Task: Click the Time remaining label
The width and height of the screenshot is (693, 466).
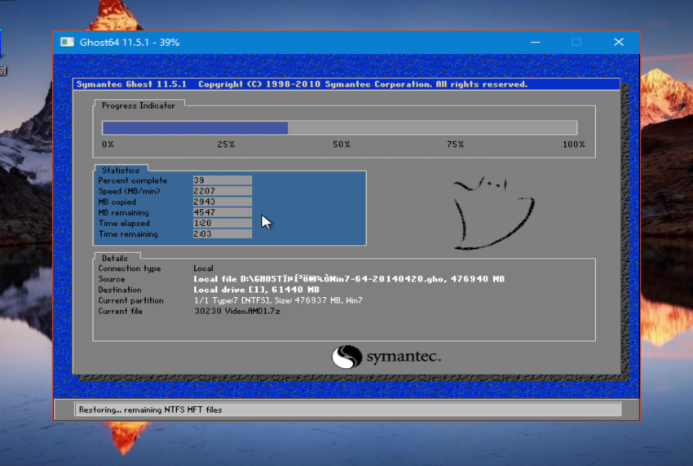Action: pyautogui.click(x=128, y=234)
